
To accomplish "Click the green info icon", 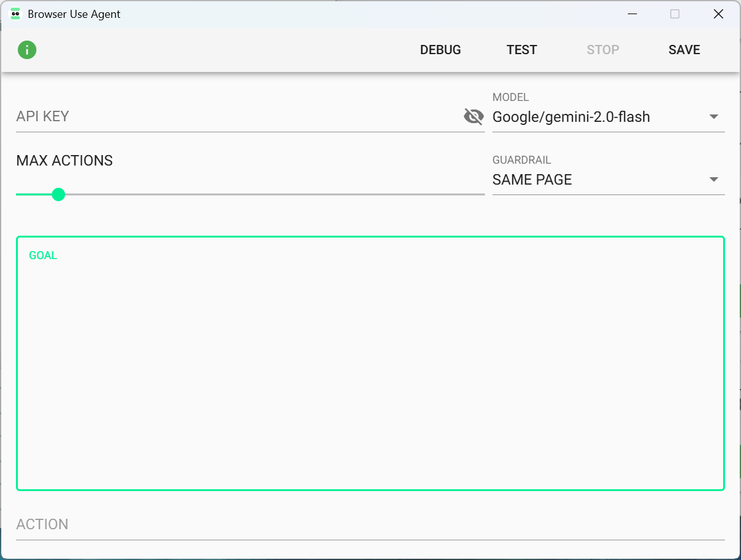I will click(x=27, y=50).
